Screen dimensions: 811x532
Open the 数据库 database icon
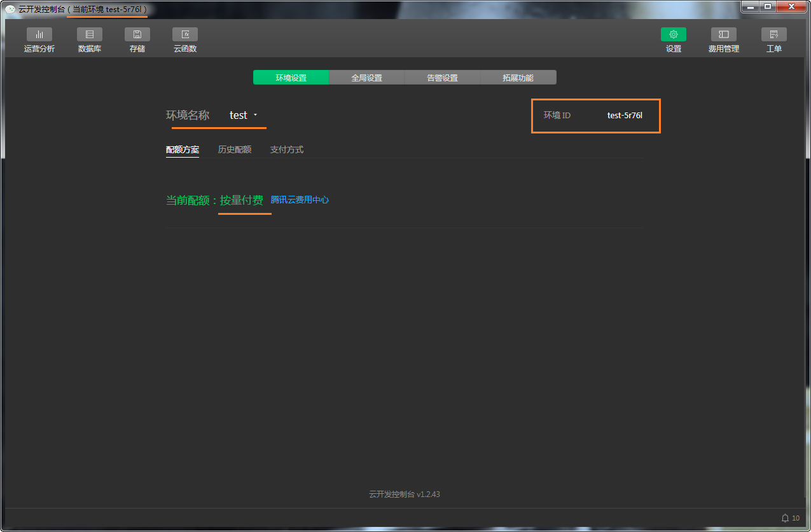(90, 34)
